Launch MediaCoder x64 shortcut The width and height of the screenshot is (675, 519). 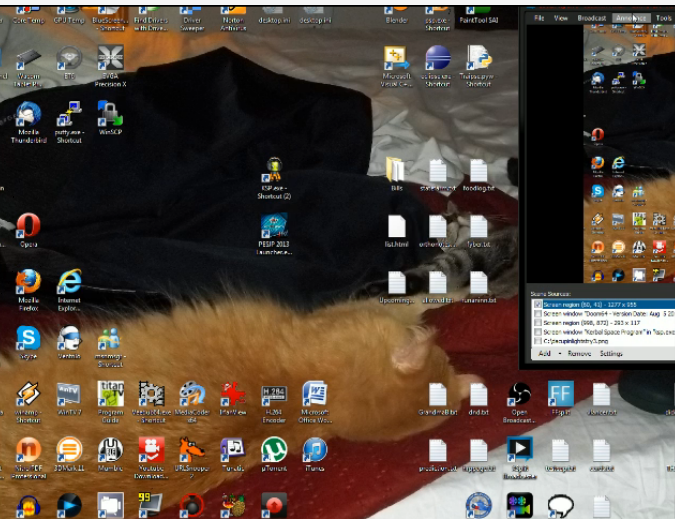[192, 402]
